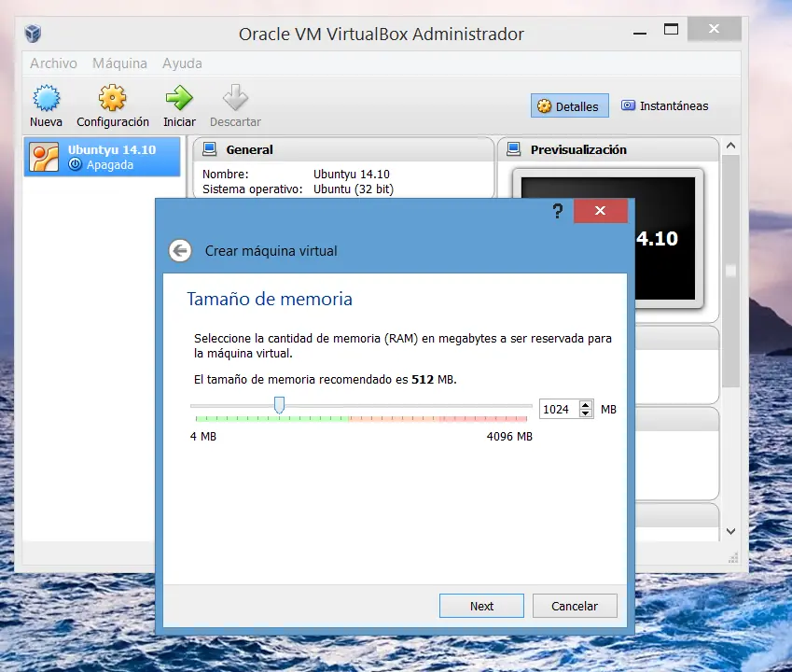Click the 'Sistema operativo:' label
This screenshot has width=792, height=672.
pos(253,189)
